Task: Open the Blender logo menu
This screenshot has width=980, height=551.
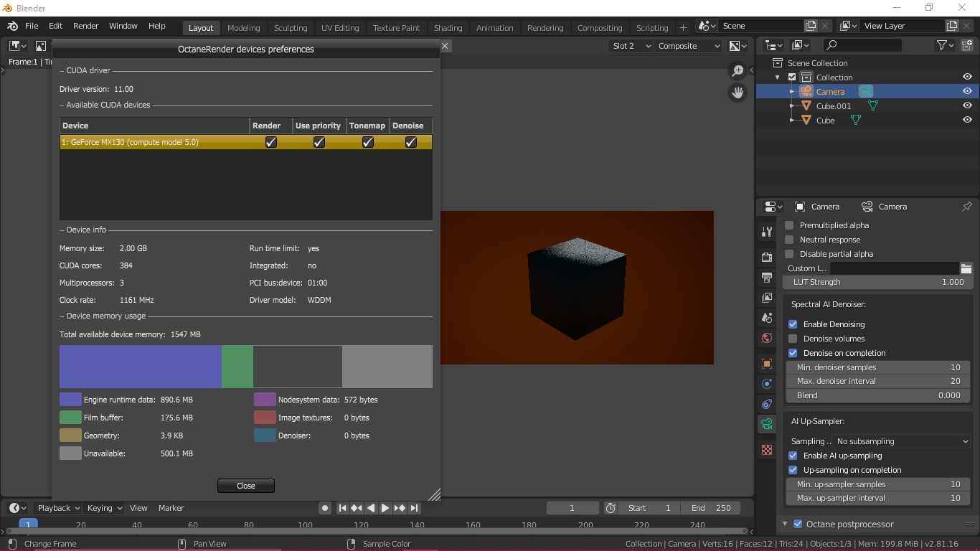Action: [x=12, y=27]
